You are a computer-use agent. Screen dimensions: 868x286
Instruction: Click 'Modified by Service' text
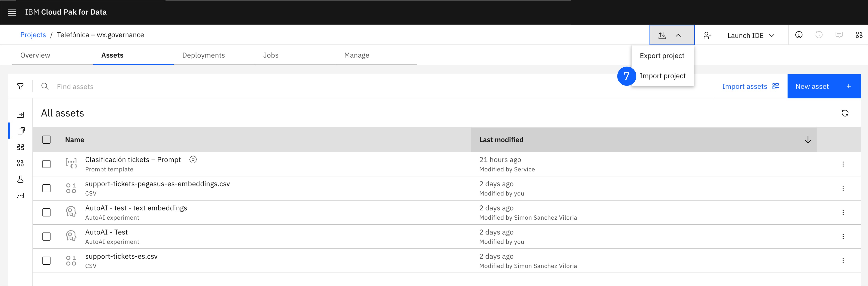coord(507,169)
